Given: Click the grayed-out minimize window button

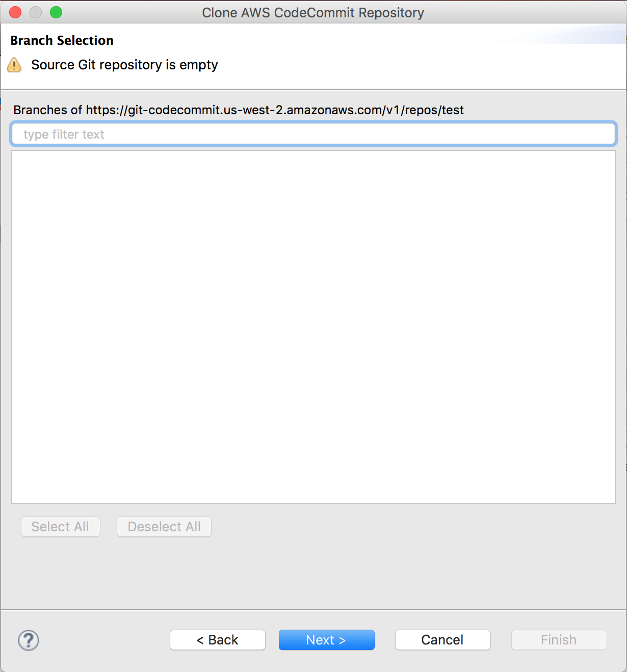Looking at the screenshot, I should pos(36,12).
